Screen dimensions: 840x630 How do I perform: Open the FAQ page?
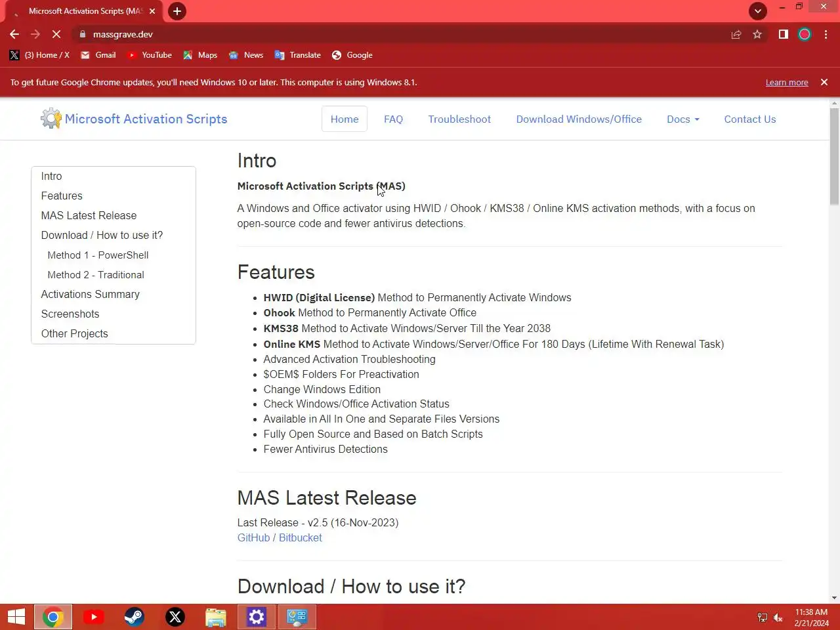393,119
